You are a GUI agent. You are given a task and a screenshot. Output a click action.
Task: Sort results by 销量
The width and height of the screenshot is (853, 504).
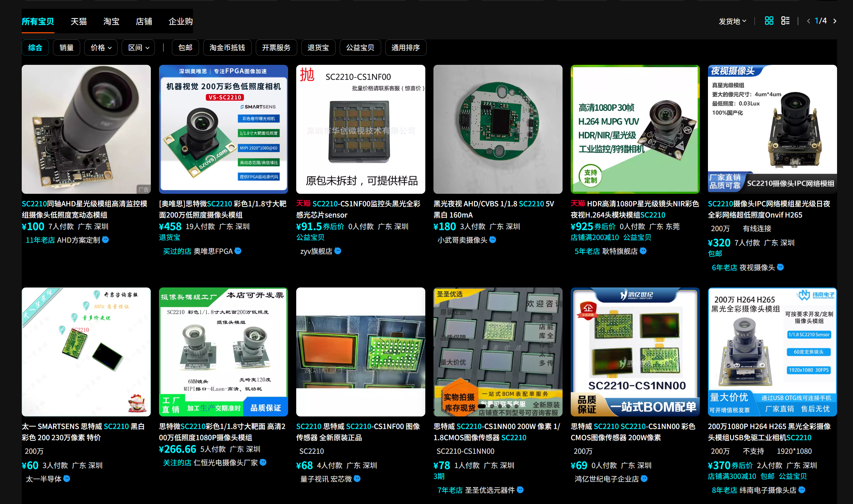66,48
